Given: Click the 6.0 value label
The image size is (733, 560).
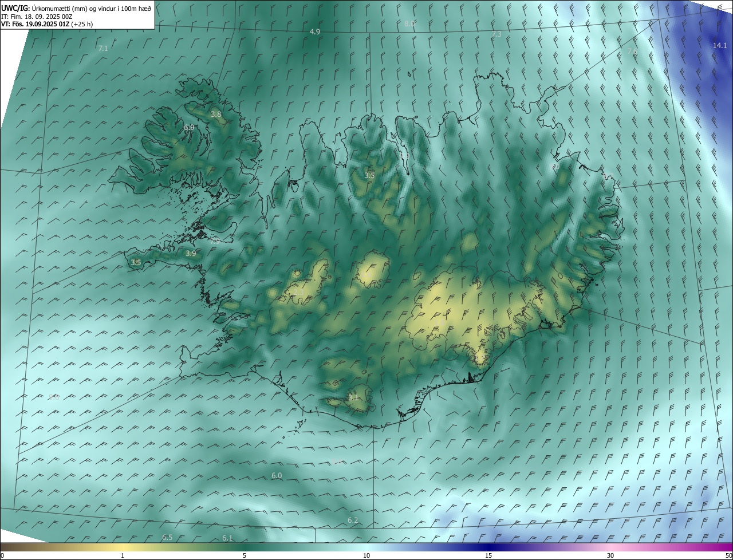Looking at the screenshot, I should coord(277,476).
